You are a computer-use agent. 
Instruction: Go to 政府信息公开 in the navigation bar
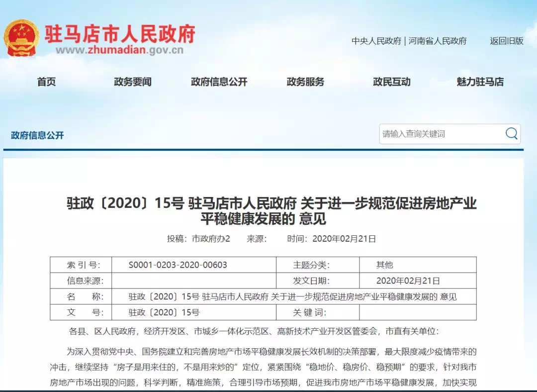(219, 82)
